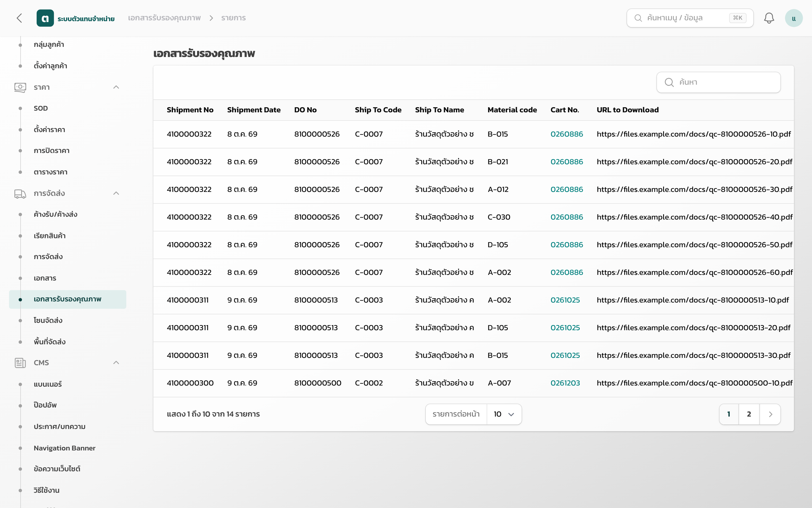Screen dimensions: 812x508
Task: Click cart number 0260886 for B-015 row
Action: 567,134
